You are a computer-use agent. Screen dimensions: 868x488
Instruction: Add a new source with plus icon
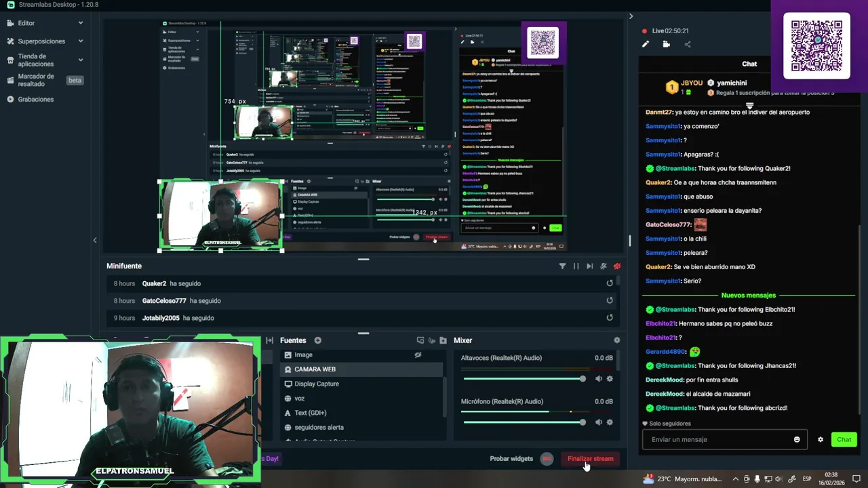point(317,340)
